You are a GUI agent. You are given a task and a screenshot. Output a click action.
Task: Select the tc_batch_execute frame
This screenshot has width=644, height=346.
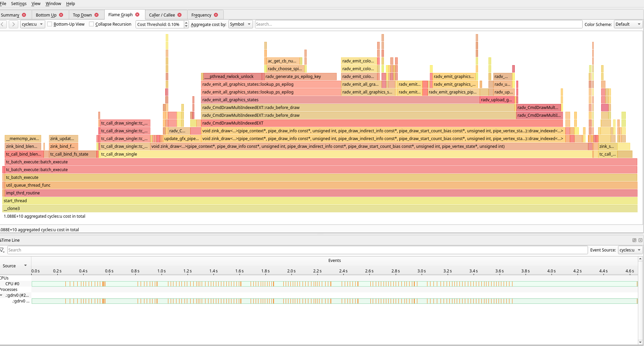[x=321, y=178]
